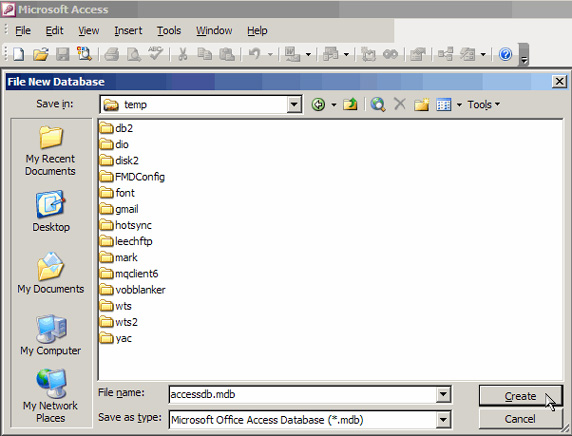Click the Print Preview toolbar icon

pos(134,54)
